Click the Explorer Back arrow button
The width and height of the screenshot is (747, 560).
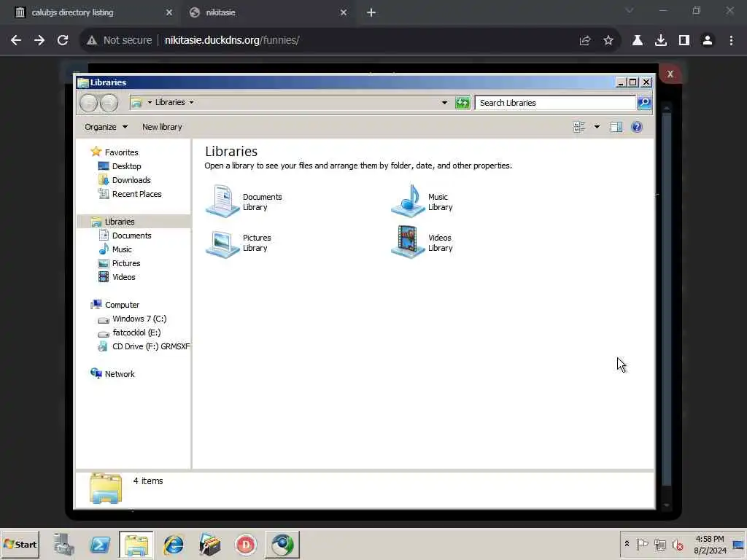(x=88, y=103)
